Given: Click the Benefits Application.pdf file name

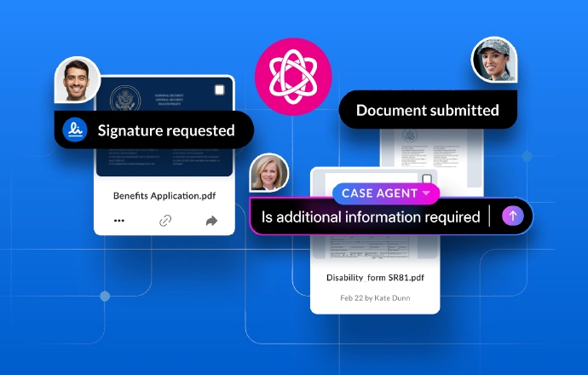Looking at the screenshot, I should [x=164, y=195].
